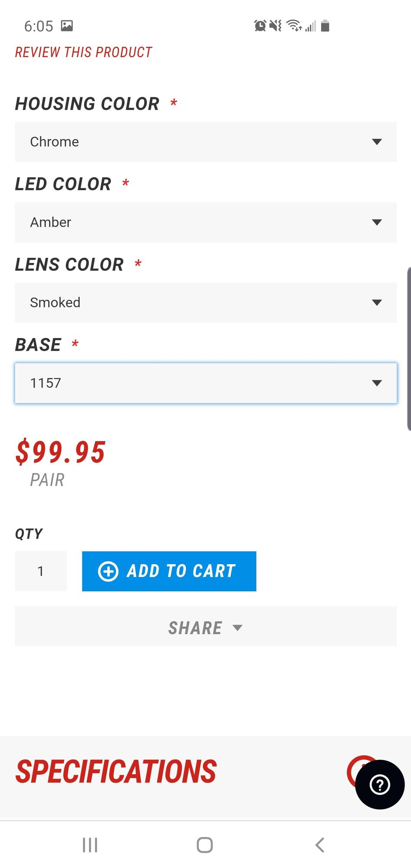Open the Housing Color dropdown showing Chrome
411x868 pixels.
click(206, 142)
